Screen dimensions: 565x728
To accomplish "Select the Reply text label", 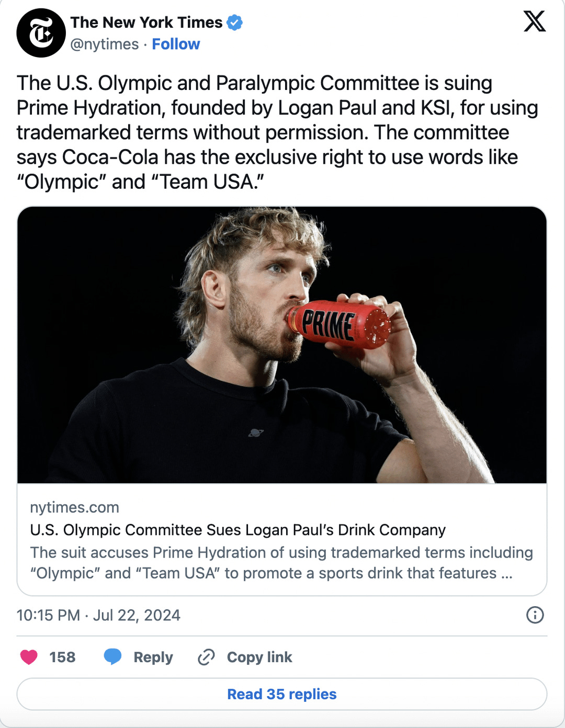I will pyautogui.click(x=152, y=657).
